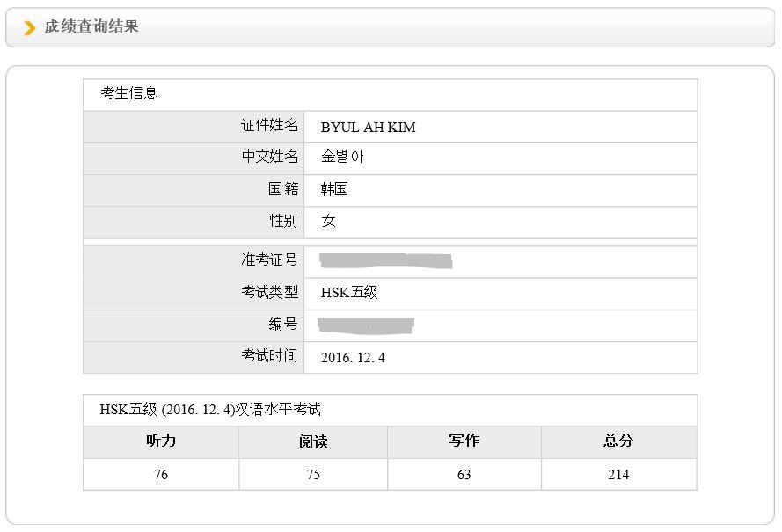This screenshot has width=782, height=532.
Task: Click the listening score 76
Action: 161,475
